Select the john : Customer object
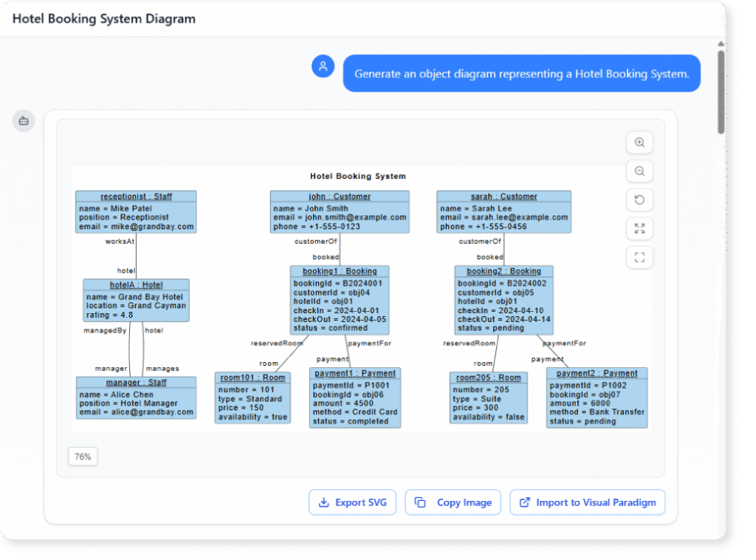Screen dimensions: 756x560 [x=340, y=211]
